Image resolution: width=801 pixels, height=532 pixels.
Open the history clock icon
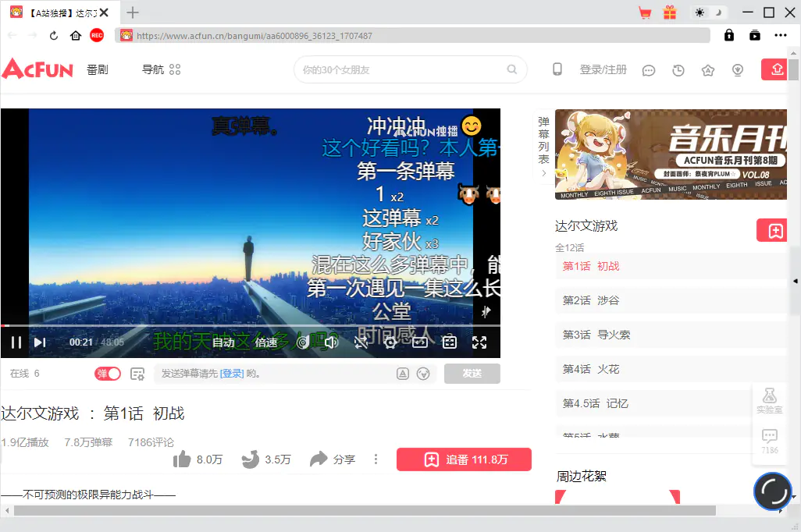(678, 70)
